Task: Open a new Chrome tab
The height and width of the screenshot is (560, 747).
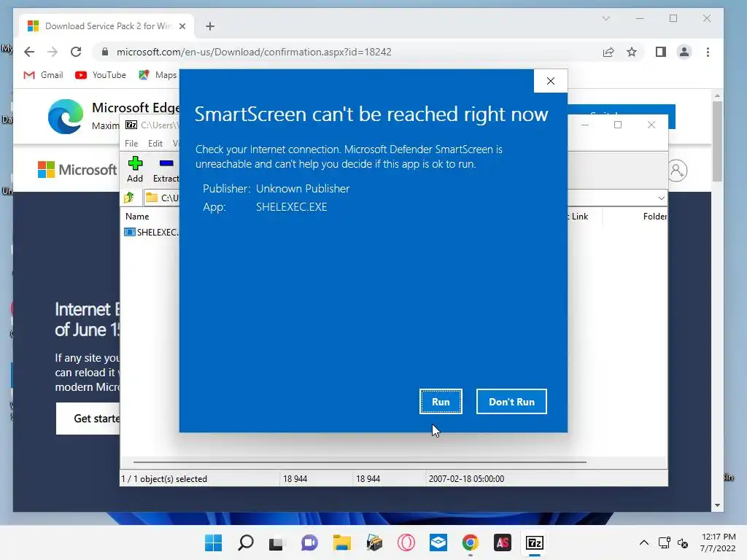Action: click(210, 26)
